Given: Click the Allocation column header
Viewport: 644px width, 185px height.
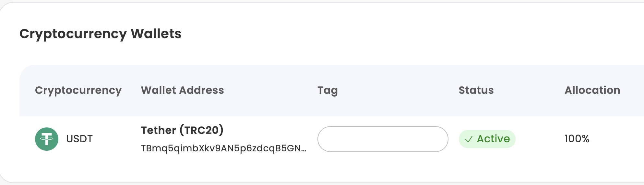Looking at the screenshot, I should (592, 90).
